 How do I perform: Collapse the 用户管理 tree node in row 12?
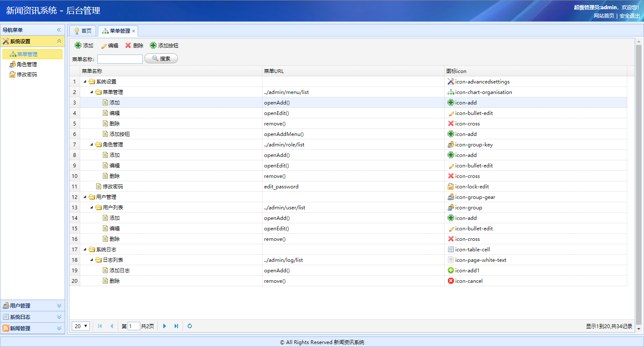(85, 197)
